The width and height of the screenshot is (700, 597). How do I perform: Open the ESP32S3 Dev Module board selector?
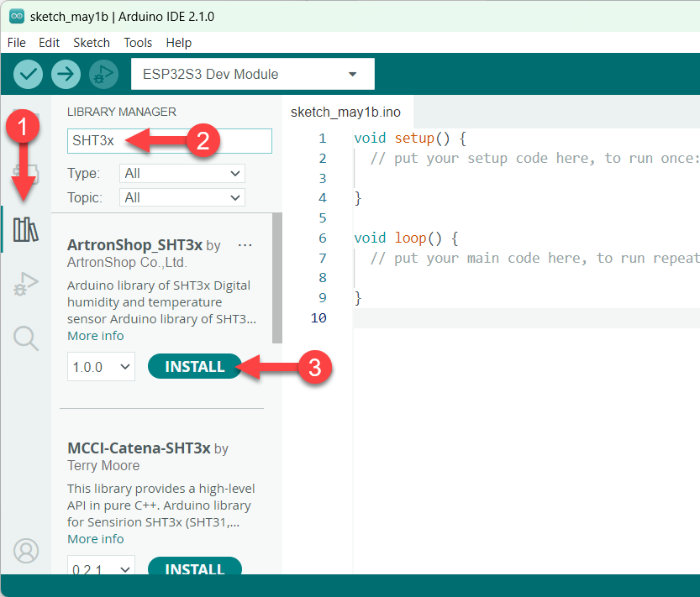pos(253,74)
